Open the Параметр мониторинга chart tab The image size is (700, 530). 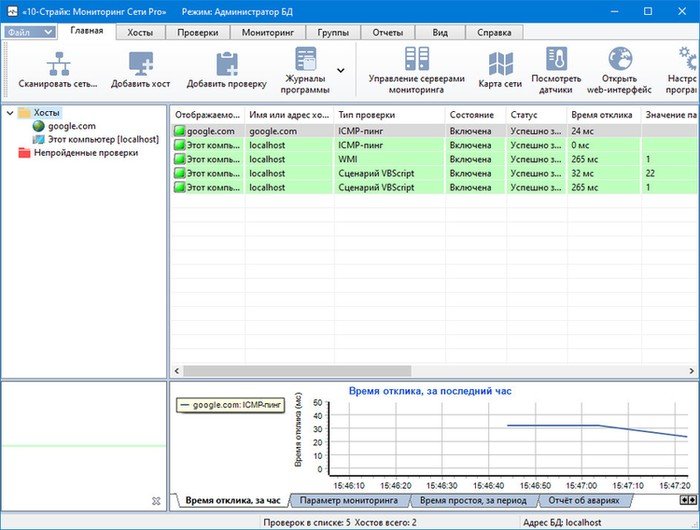pyautogui.click(x=349, y=499)
